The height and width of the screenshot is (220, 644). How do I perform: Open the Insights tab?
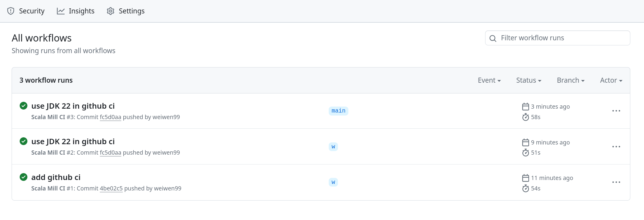[x=76, y=11]
